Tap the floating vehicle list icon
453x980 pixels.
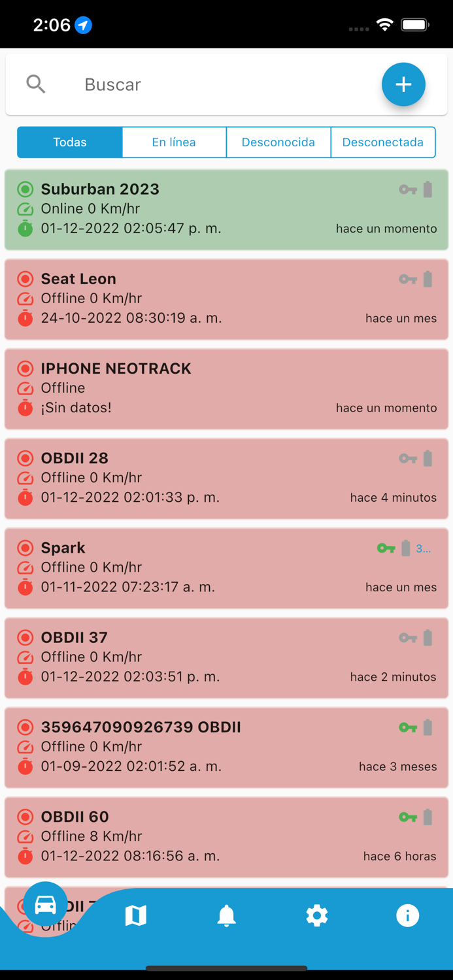(44, 905)
